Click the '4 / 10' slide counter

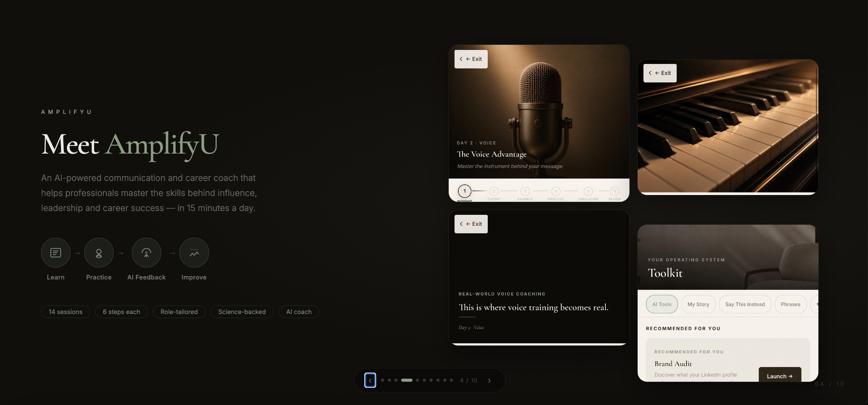[x=469, y=380]
